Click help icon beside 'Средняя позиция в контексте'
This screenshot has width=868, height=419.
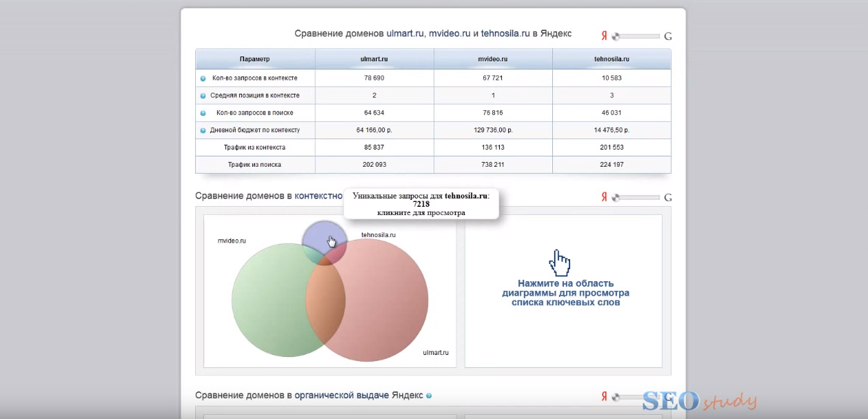coord(203,96)
